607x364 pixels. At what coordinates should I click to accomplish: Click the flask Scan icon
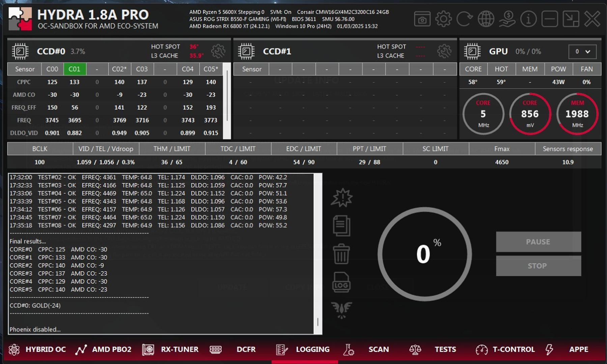point(348,350)
